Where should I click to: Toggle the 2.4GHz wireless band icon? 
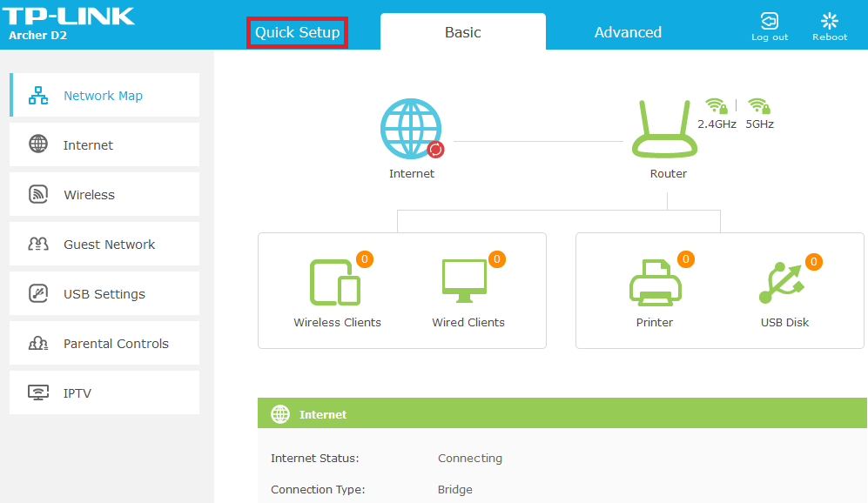716,104
